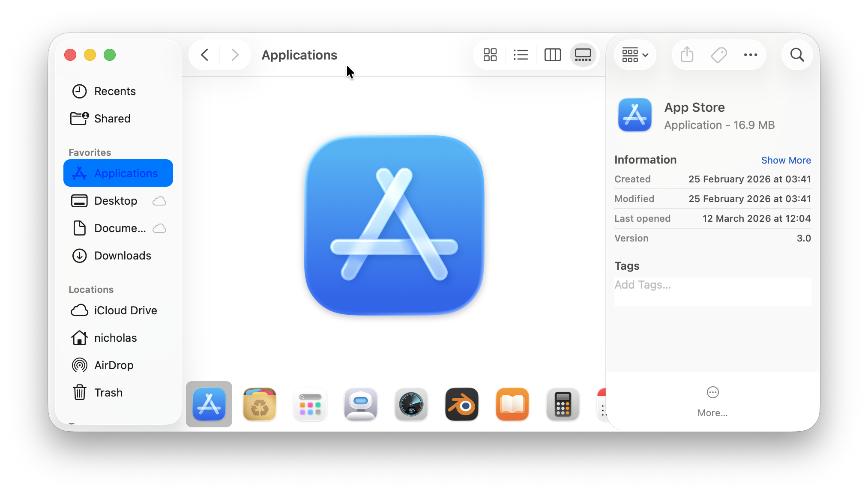Switch to column view
The height and width of the screenshot is (495, 868).
552,55
